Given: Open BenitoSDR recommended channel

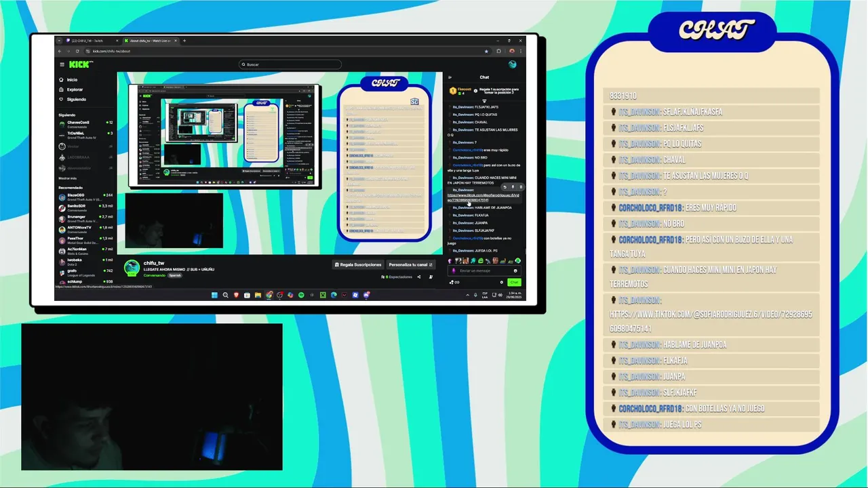Looking at the screenshot, I should pos(85,207).
